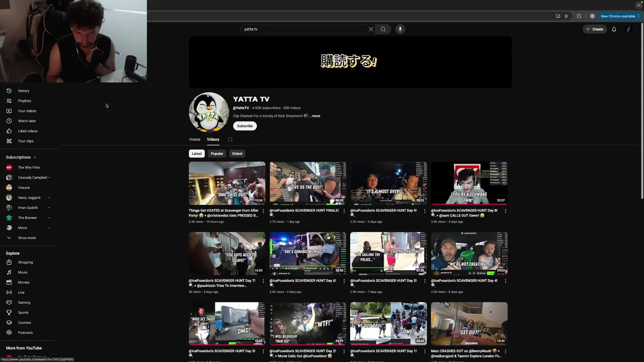The width and height of the screenshot is (644, 362).
Task: Select the Latest filter chip
Action: point(197,154)
